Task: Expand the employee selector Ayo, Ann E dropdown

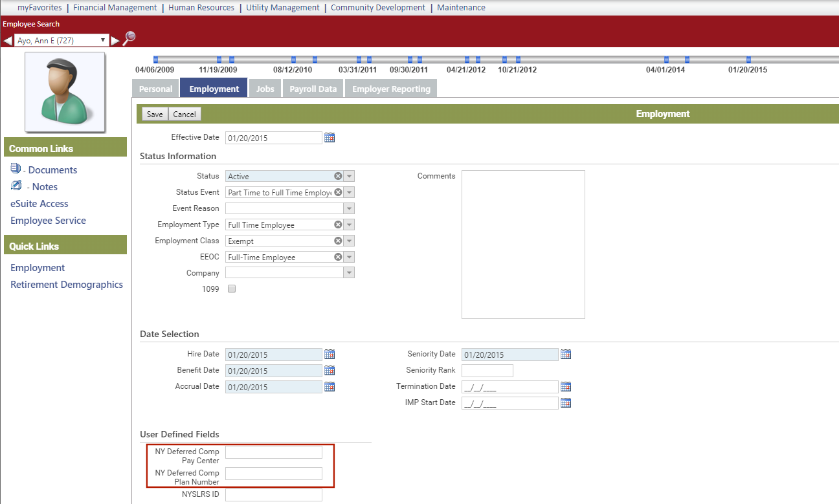Action: pyautogui.click(x=102, y=40)
